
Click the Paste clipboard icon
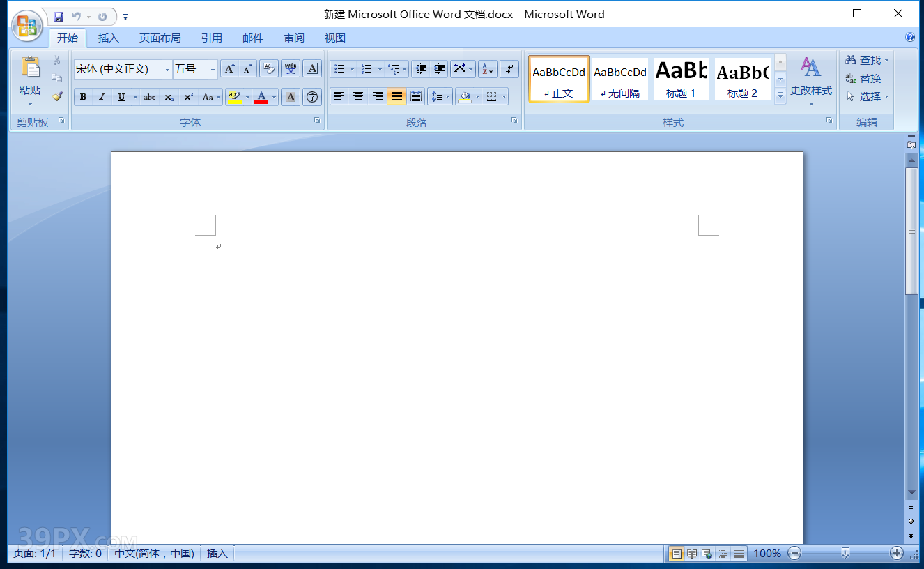click(x=30, y=67)
